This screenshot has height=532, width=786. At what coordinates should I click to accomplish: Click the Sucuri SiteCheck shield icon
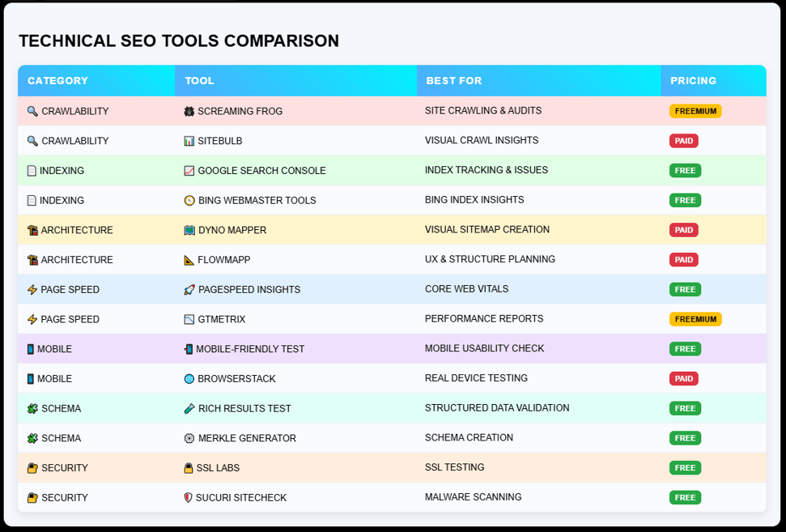tap(188, 497)
